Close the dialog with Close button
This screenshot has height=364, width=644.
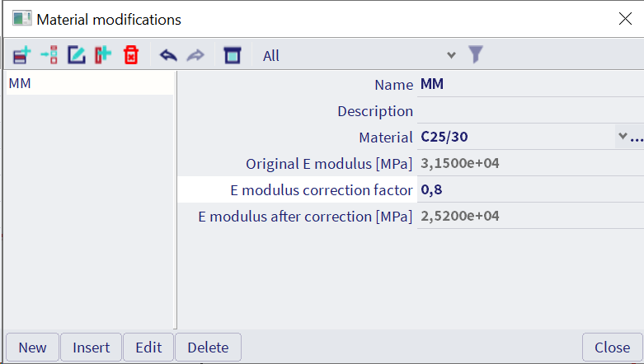(612, 347)
